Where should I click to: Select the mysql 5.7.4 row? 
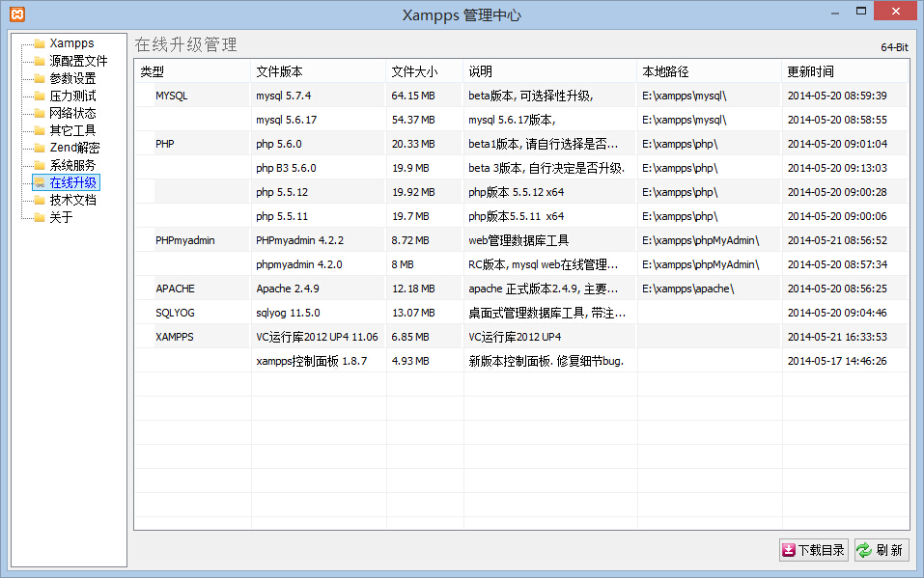point(284,96)
